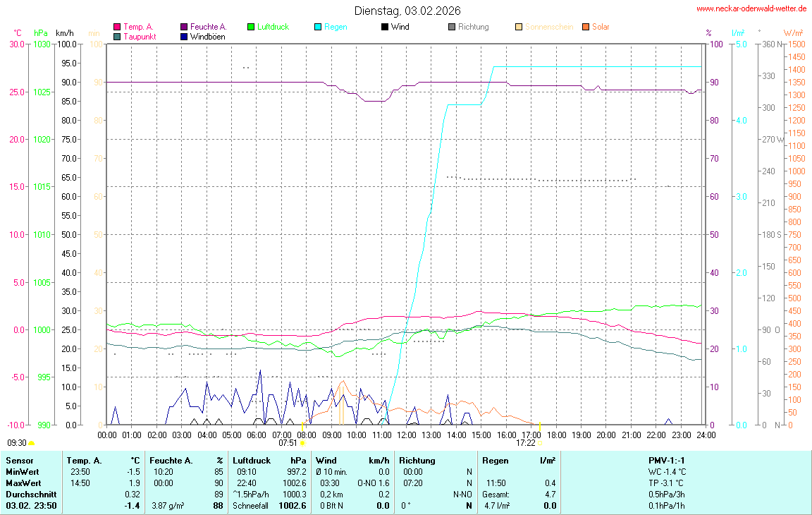
Task: Open the neckar-odenwald-wetter.de website link
Action: (751, 8)
